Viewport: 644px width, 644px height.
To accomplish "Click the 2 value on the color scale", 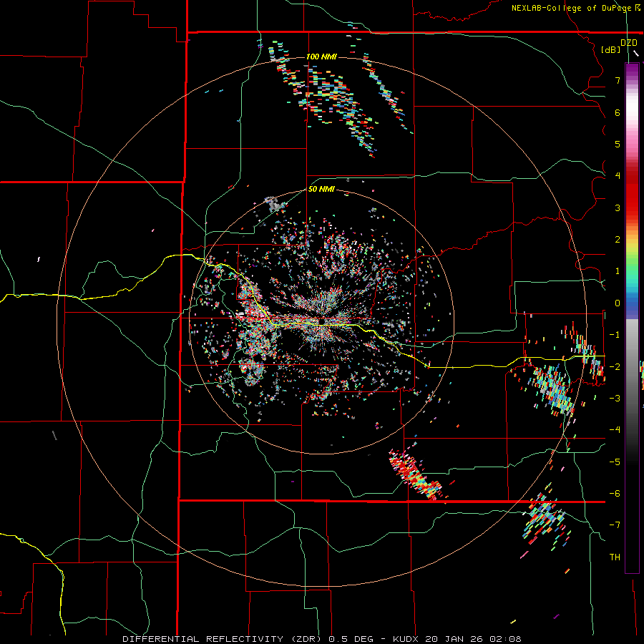I will pyautogui.click(x=618, y=240).
